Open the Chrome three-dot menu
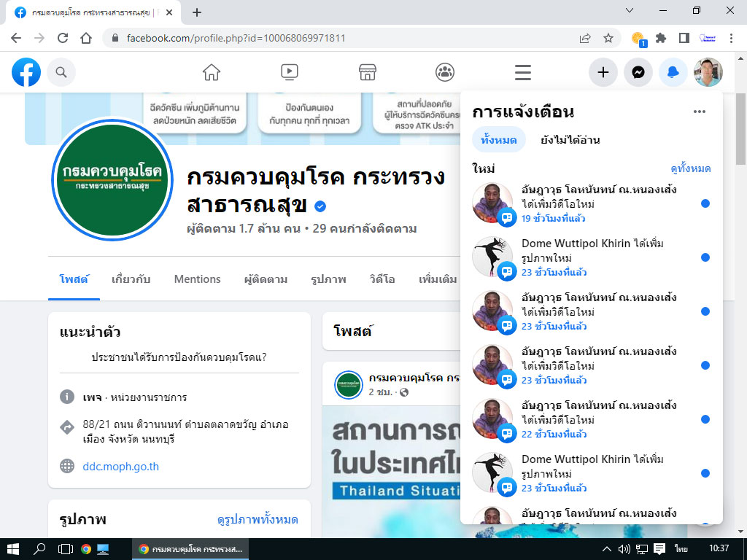747x560 pixels. (731, 38)
